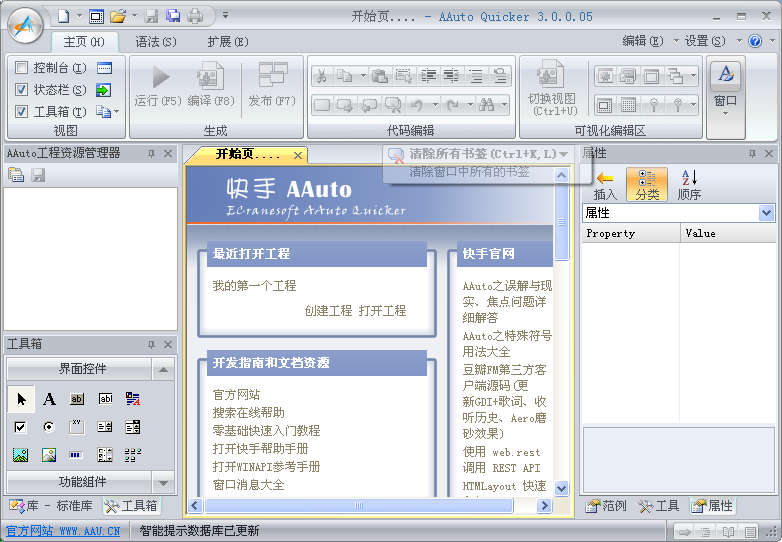Pin the AAuto工程资源管理器 panel
Image resolution: width=782 pixels, height=542 pixels.
pos(152,154)
